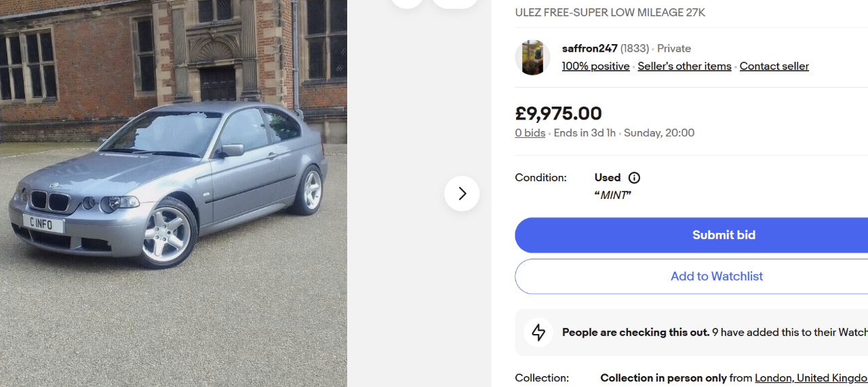This screenshot has height=387, width=868.
Task: Click the lightning bolt icon
Action: pos(538,333)
